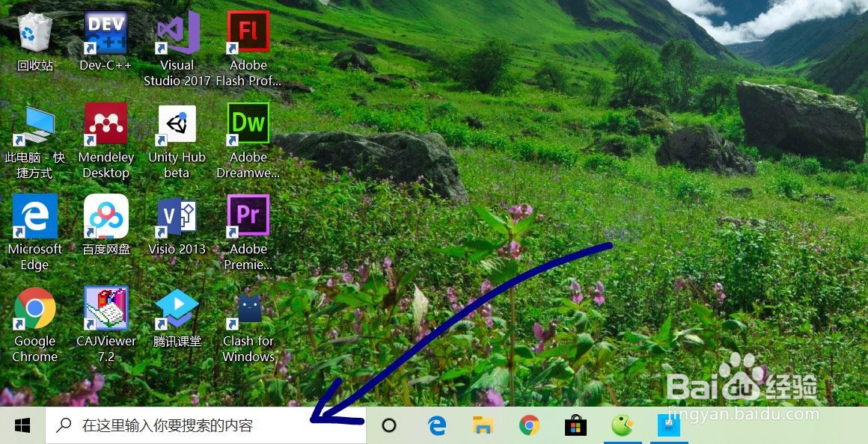The width and height of the screenshot is (868, 444).
Task: Switch to the blue running taskbar app
Action: pos(668,425)
